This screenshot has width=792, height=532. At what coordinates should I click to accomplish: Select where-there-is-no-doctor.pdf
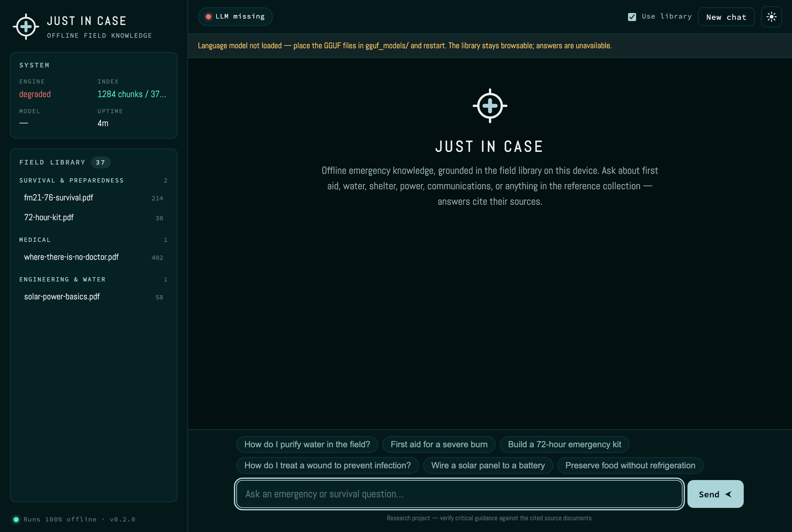(x=94, y=257)
